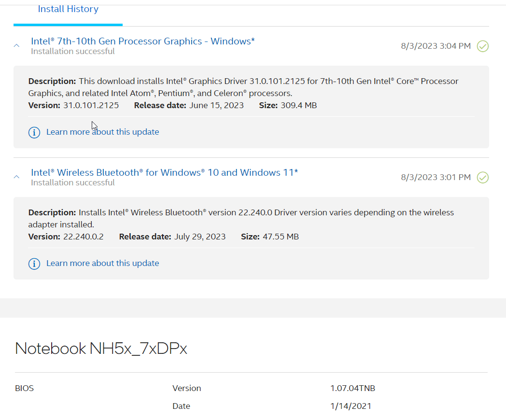Select the 8/3/2023 3:01 PM timestamp
506x420 pixels.
pyautogui.click(x=436, y=178)
